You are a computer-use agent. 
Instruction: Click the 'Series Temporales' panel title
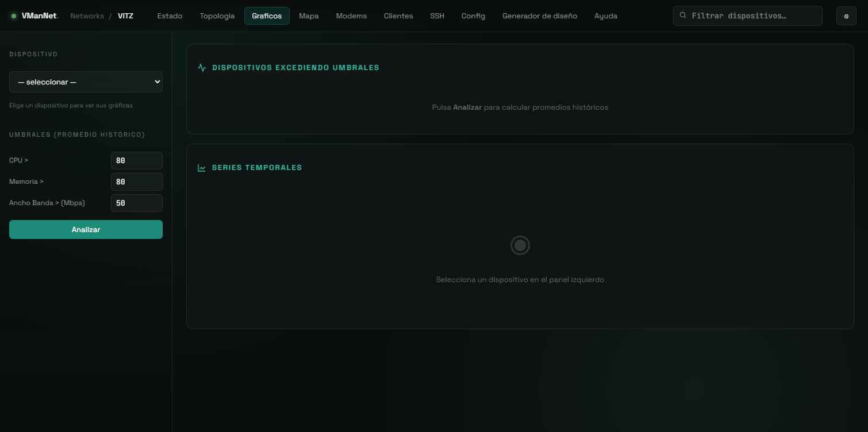pyautogui.click(x=257, y=168)
